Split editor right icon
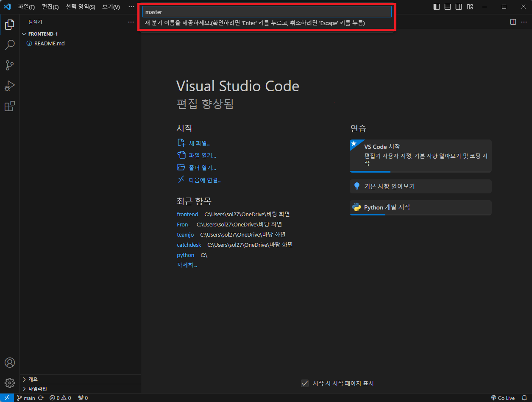 (513, 22)
